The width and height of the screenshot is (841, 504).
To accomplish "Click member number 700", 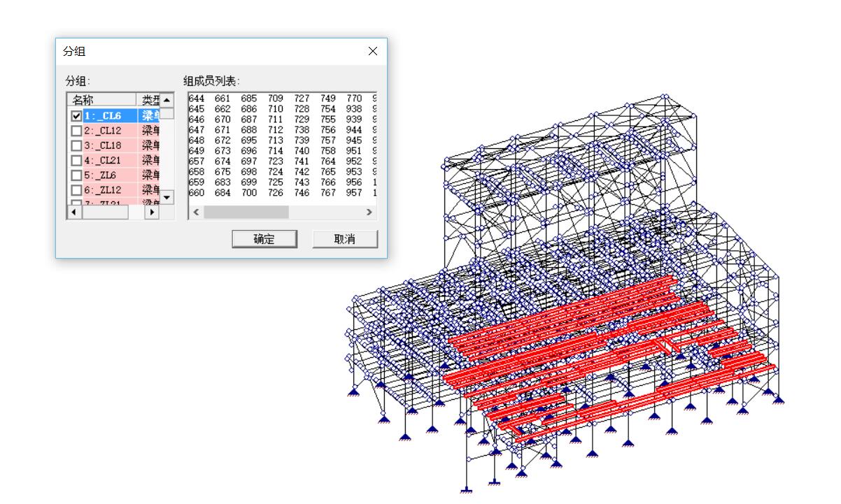I will pyautogui.click(x=249, y=193).
